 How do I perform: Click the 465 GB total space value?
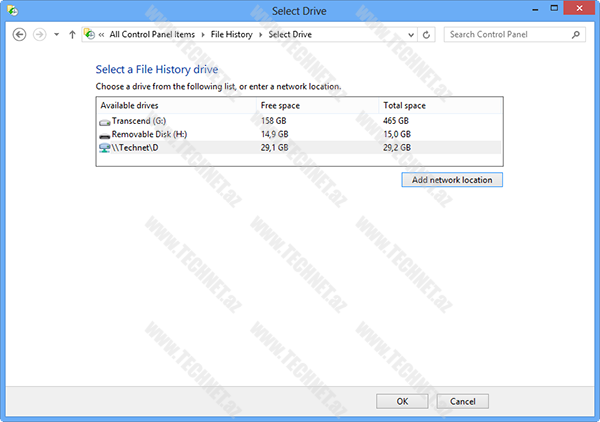tap(396, 121)
